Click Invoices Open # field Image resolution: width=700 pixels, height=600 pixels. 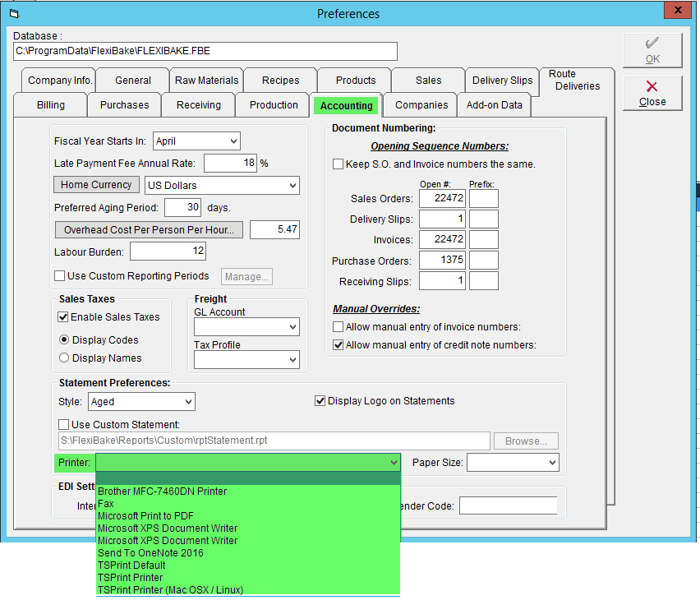442,239
